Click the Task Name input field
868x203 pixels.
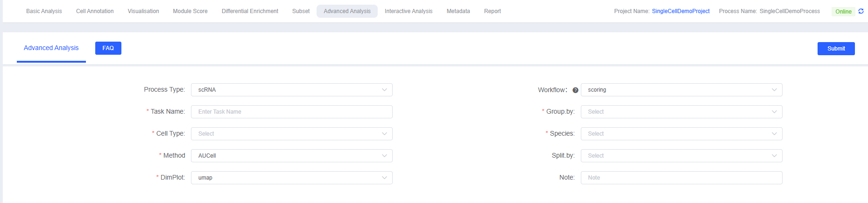[x=291, y=112]
